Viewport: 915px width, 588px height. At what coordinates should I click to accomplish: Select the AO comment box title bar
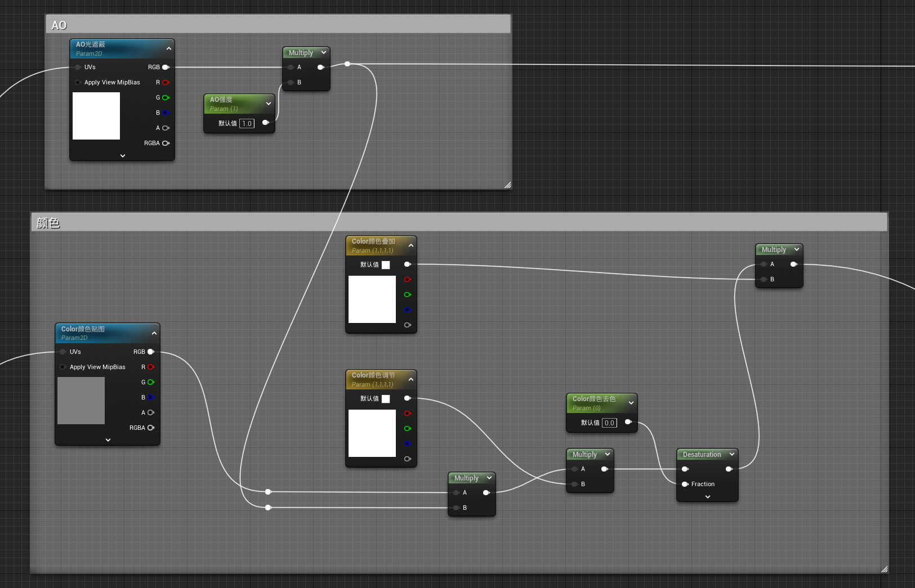pos(278,24)
